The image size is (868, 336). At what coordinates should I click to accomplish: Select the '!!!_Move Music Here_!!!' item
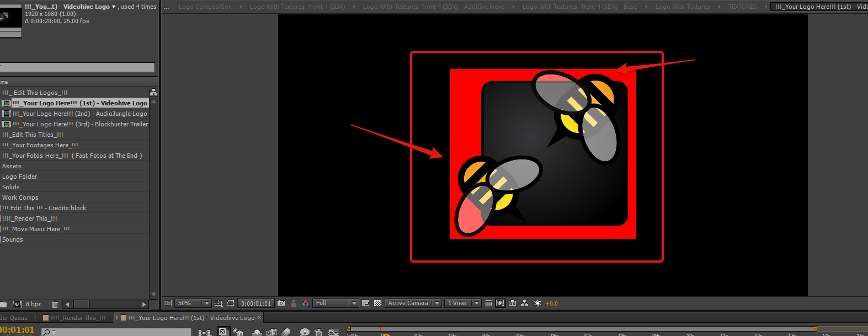(36, 229)
